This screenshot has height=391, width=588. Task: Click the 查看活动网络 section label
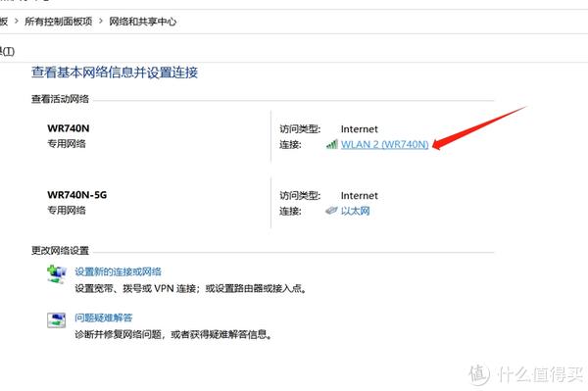[60, 99]
